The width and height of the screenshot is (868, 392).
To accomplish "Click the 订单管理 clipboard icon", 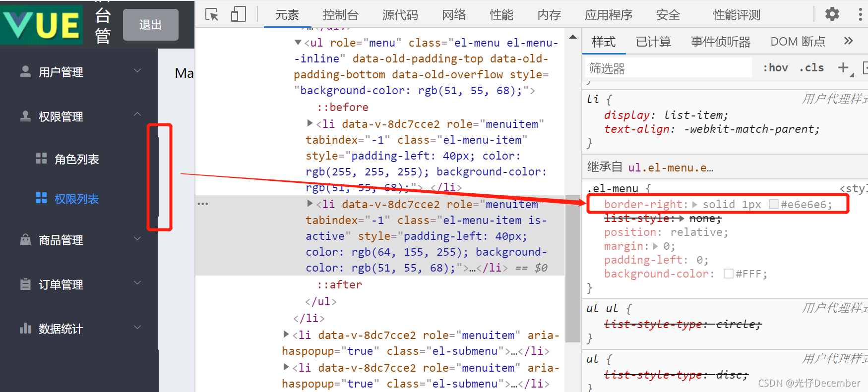I will (25, 284).
